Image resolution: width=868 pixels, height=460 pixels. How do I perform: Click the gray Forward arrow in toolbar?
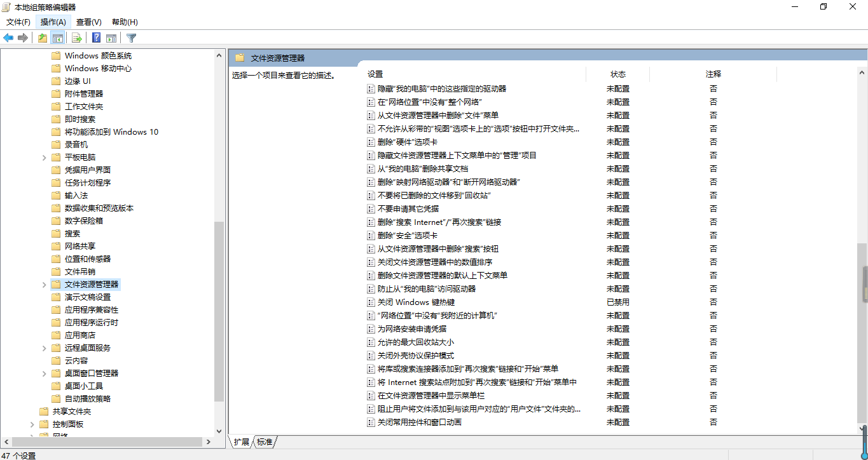coord(23,38)
